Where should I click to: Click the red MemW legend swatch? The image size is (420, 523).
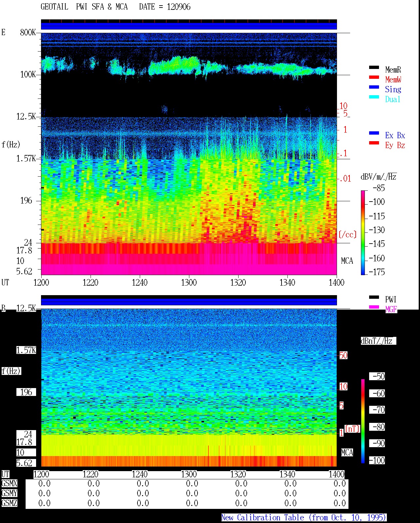(374, 77)
